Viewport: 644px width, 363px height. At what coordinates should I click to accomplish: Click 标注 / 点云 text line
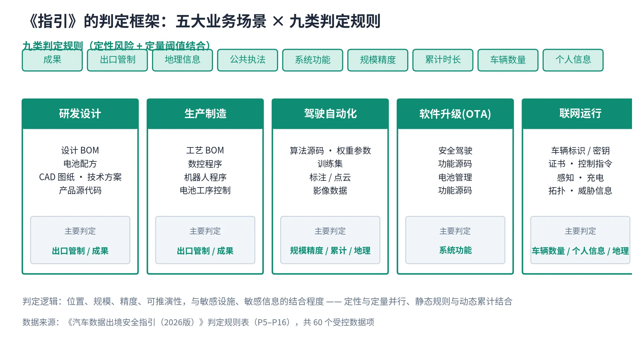click(330, 177)
